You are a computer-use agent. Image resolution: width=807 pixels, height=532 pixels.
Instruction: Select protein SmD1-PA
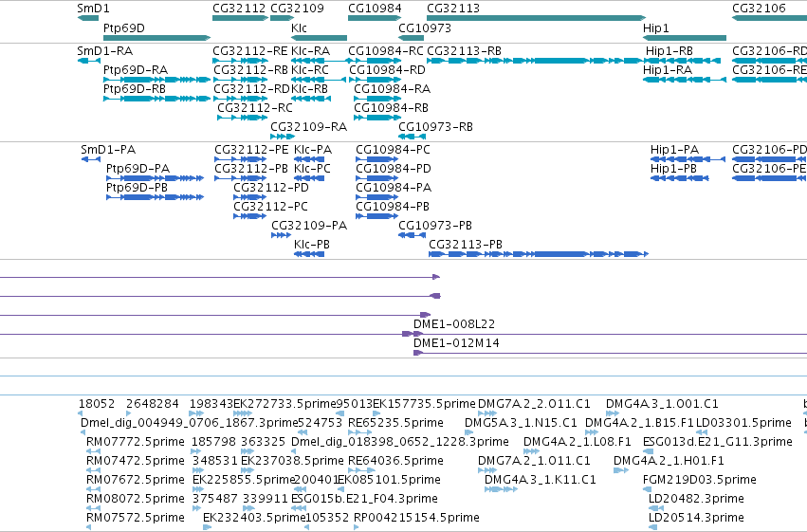[x=91, y=159]
